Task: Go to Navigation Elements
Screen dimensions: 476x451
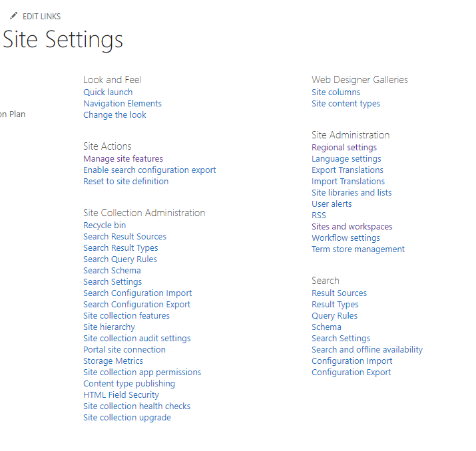Action: pos(122,104)
